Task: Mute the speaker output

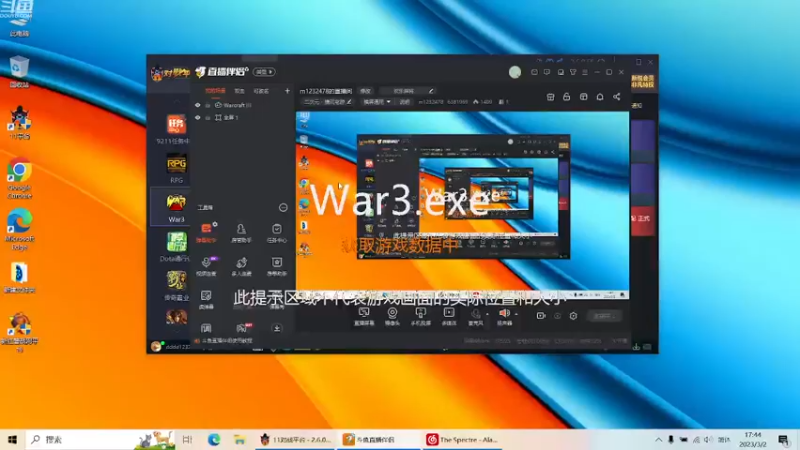Action: [x=504, y=315]
